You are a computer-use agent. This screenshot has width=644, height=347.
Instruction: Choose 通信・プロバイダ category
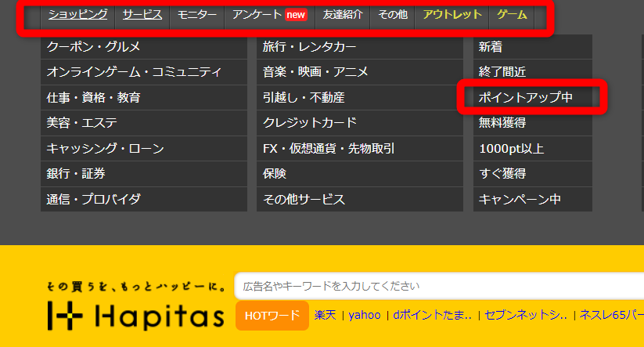coord(144,199)
